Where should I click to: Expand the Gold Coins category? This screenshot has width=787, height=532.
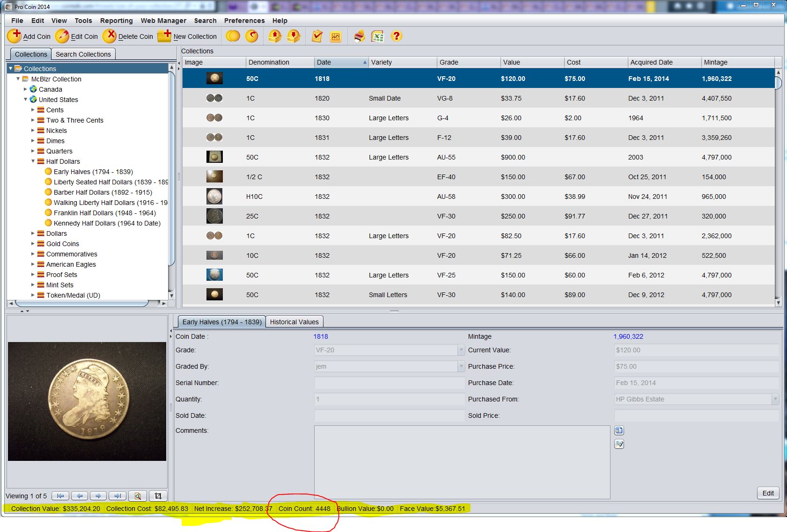33,243
